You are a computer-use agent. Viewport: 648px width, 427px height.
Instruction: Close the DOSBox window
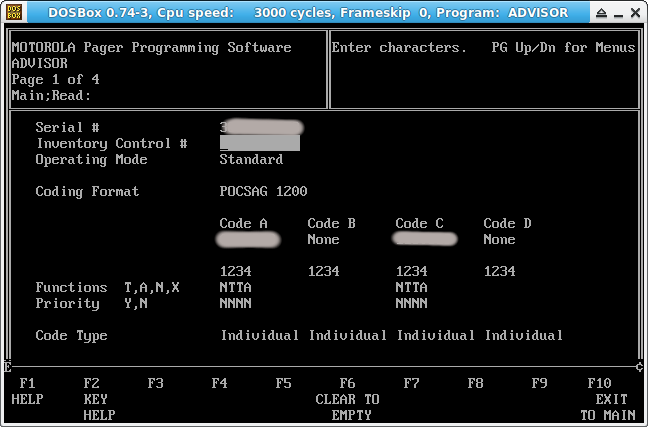[x=636, y=13]
